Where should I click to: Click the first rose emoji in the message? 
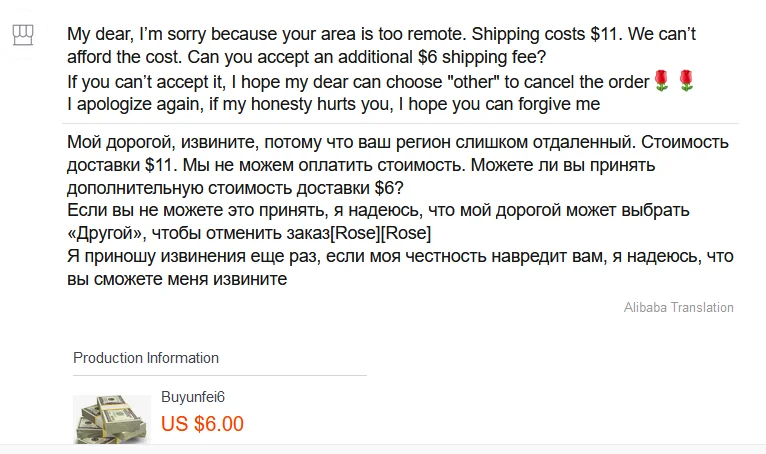click(661, 83)
